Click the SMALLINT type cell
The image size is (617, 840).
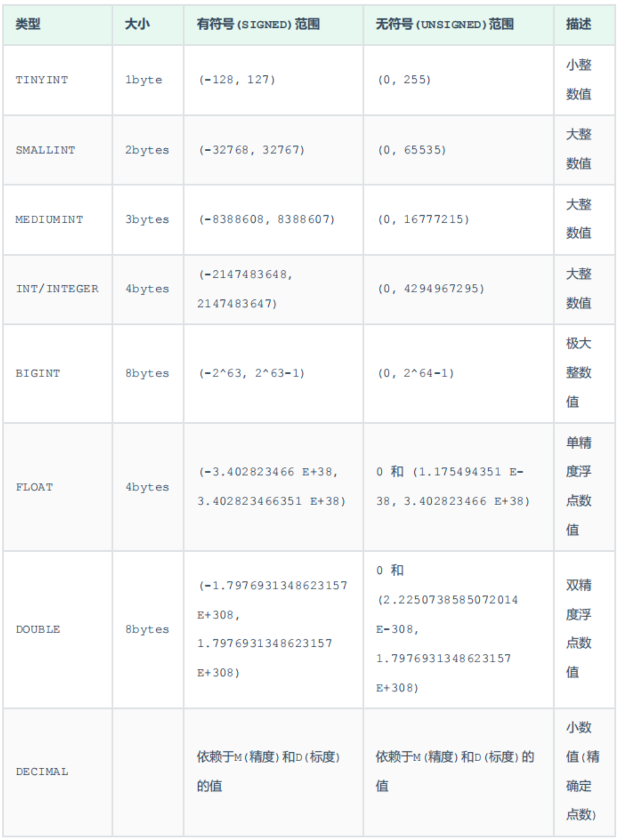click(x=45, y=150)
